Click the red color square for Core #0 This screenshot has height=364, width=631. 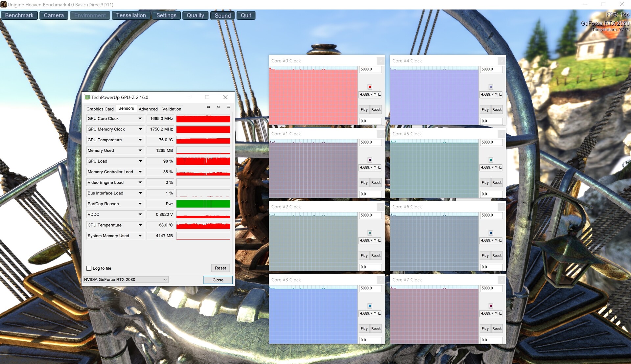pyautogui.click(x=370, y=87)
